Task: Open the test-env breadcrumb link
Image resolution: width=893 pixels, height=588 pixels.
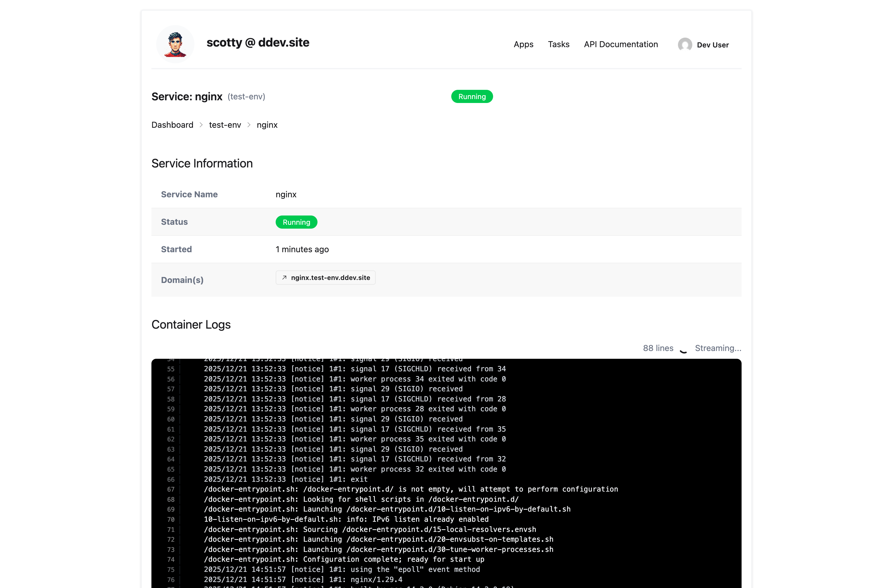Action: pyautogui.click(x=225, y=125)
